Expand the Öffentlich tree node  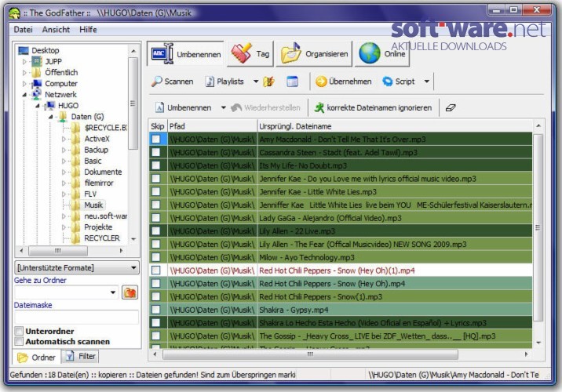(24, 73)
